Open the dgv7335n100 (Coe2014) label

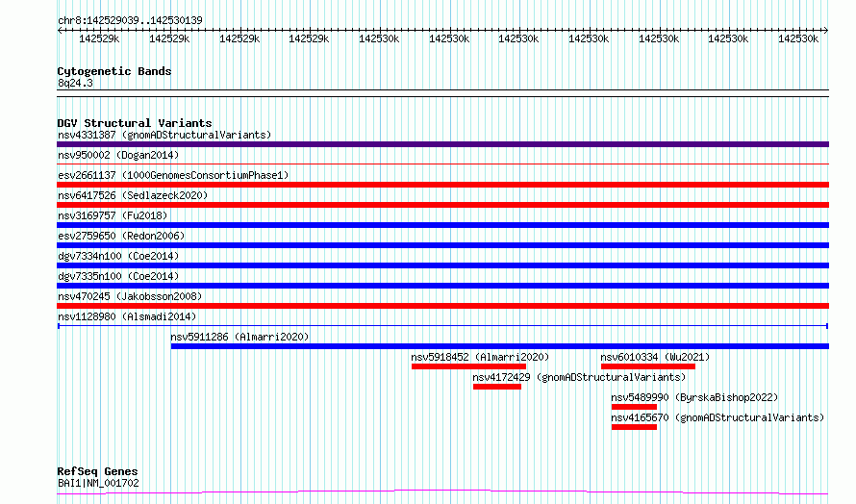click(118, 276)
